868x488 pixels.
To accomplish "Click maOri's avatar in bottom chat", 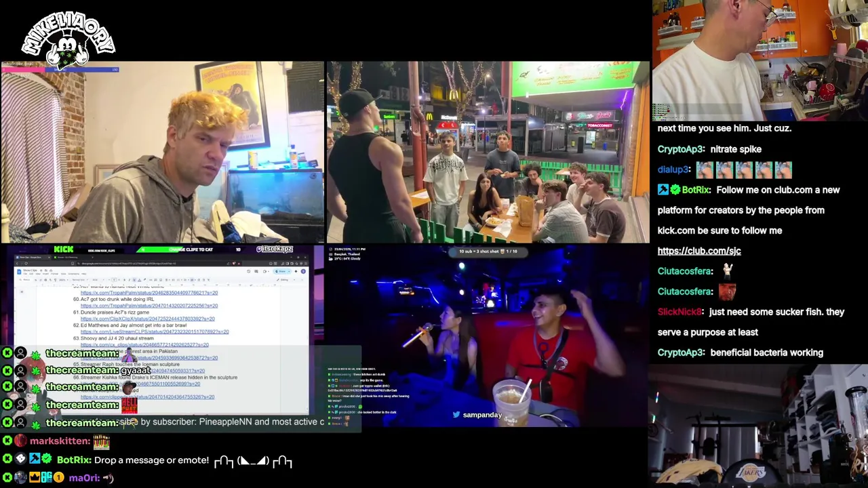I will 20,478.
